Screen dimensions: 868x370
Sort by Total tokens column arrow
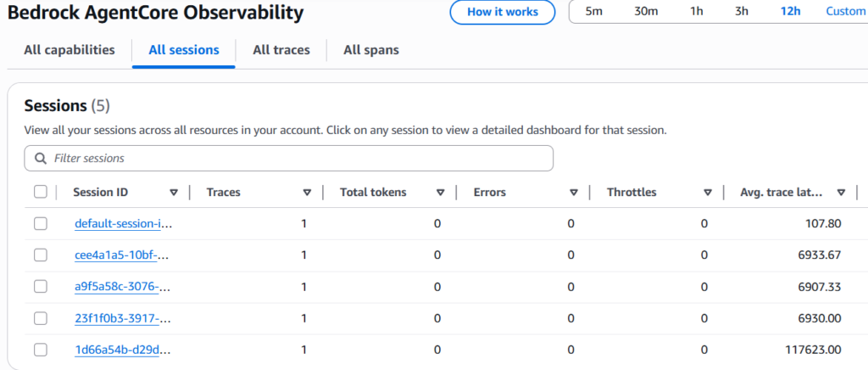coord(441,193)
